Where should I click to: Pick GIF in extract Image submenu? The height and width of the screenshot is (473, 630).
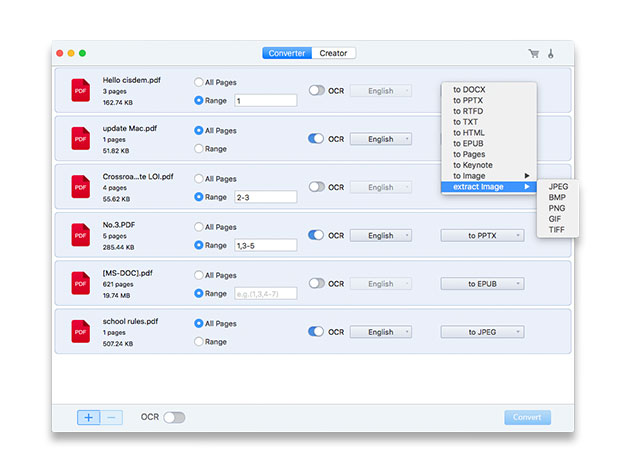pyautogui.click(x=558, y=219)
